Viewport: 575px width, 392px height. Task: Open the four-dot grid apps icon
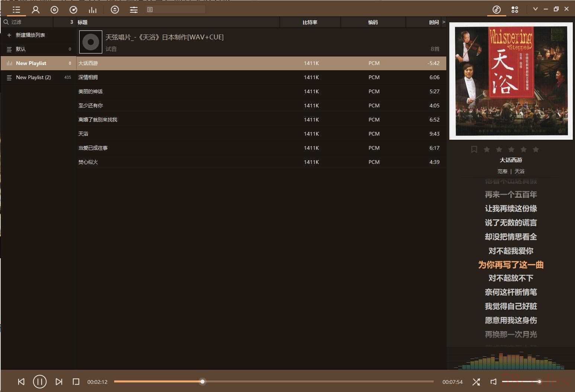click(x=515, y=10)
